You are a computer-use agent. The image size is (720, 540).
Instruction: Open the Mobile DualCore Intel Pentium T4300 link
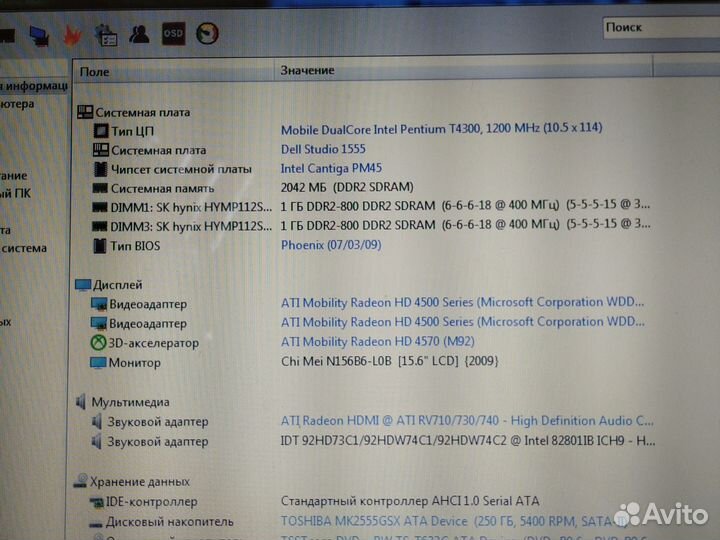pyautogui.click(x=441, y=129)
